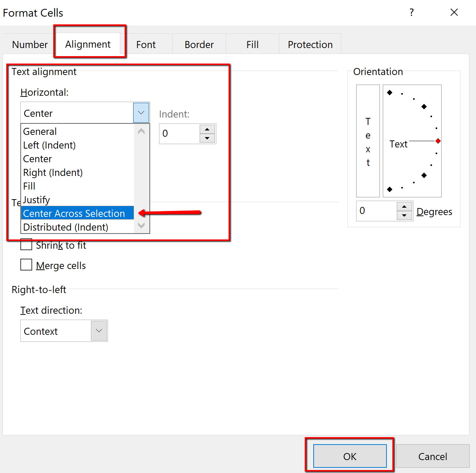The width and height of the screenshot is (476, 473).
Task: Click the Degrees value field
Action: 377,211
